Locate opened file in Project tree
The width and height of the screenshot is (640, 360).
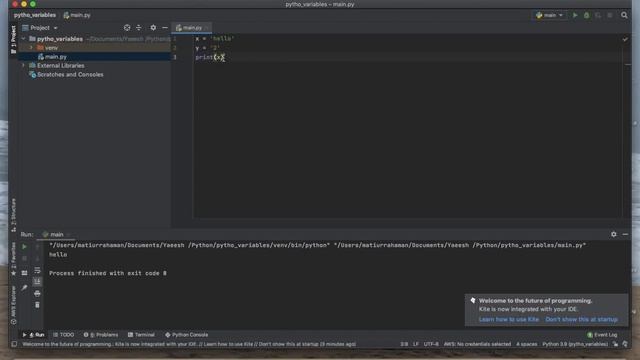(127, 28)
